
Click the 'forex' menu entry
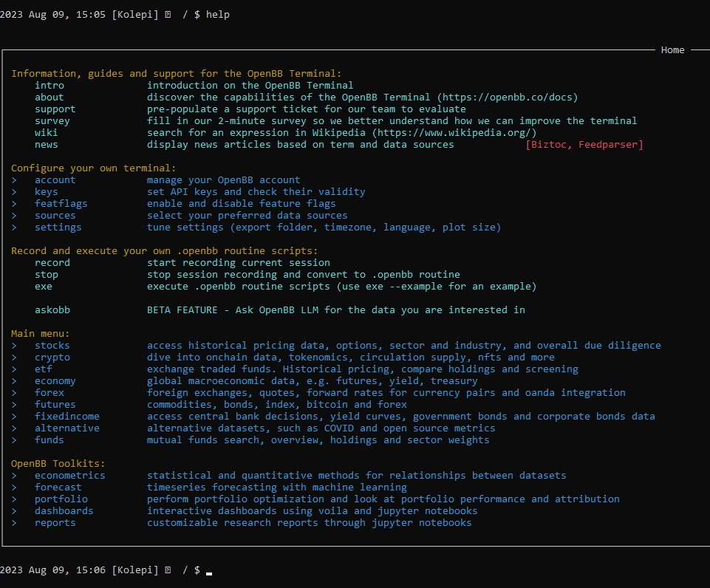50,392
